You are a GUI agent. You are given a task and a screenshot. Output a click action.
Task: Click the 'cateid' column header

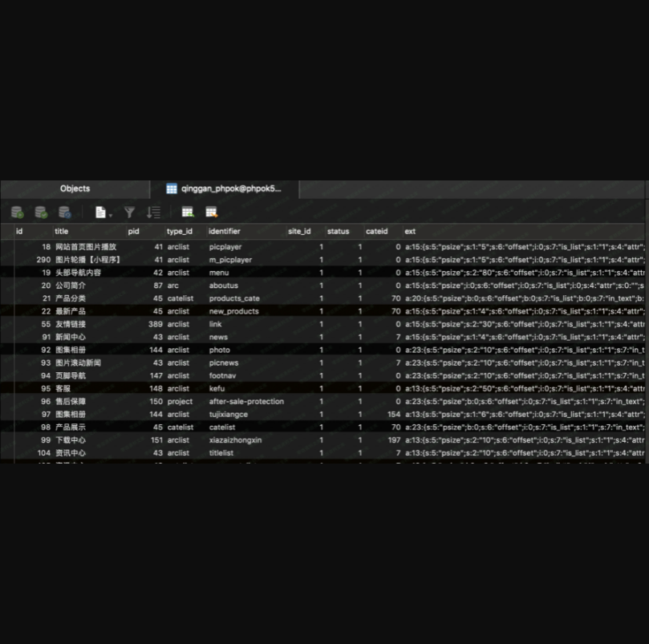tap(376, 232)
